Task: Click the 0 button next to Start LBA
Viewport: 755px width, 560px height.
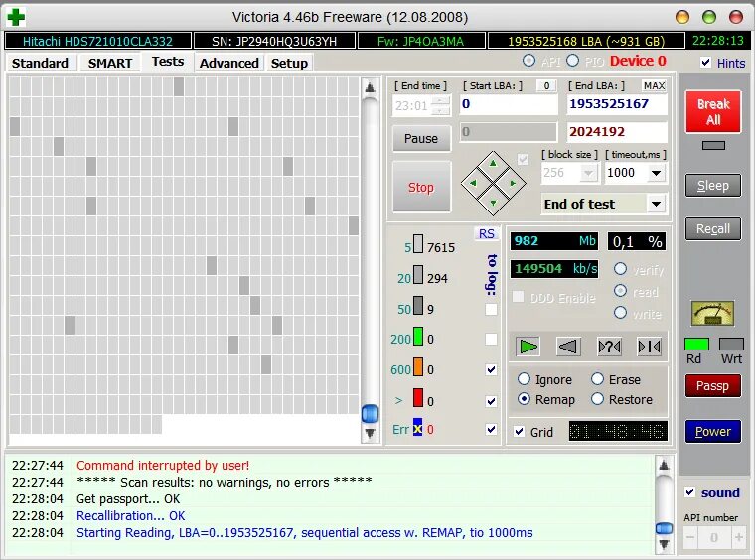Action: [x=546, y=85]
